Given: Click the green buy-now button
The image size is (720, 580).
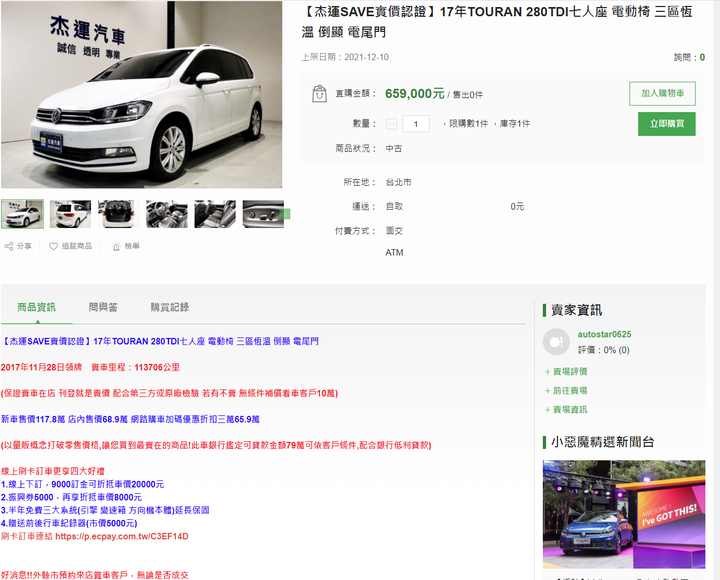Looking at the screenshot, I should click(667, 124).
